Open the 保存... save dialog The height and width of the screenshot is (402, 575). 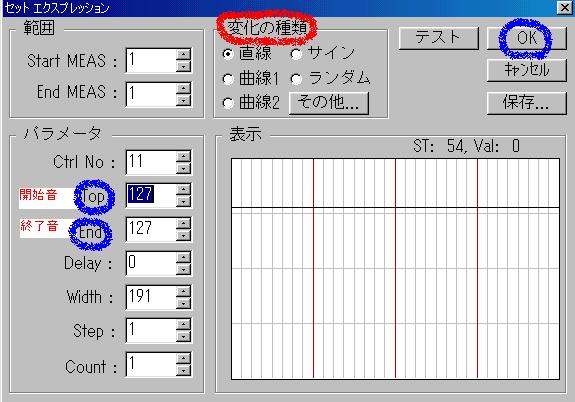[527, 103]
